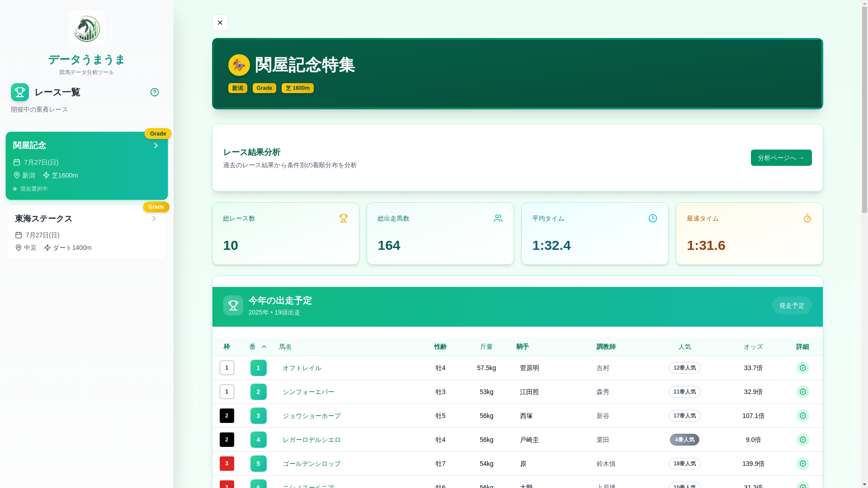
Task: Open horse シンフォーエバー link
Action: coord(308,392)
